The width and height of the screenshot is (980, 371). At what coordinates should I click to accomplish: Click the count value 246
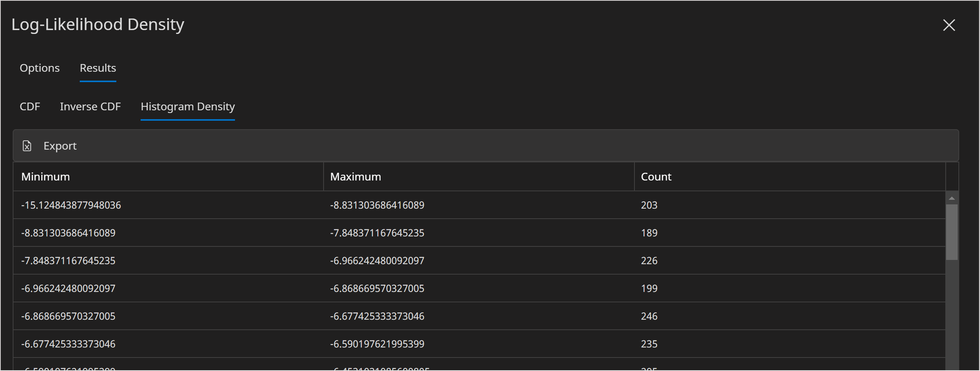click(x=649, y=316)
